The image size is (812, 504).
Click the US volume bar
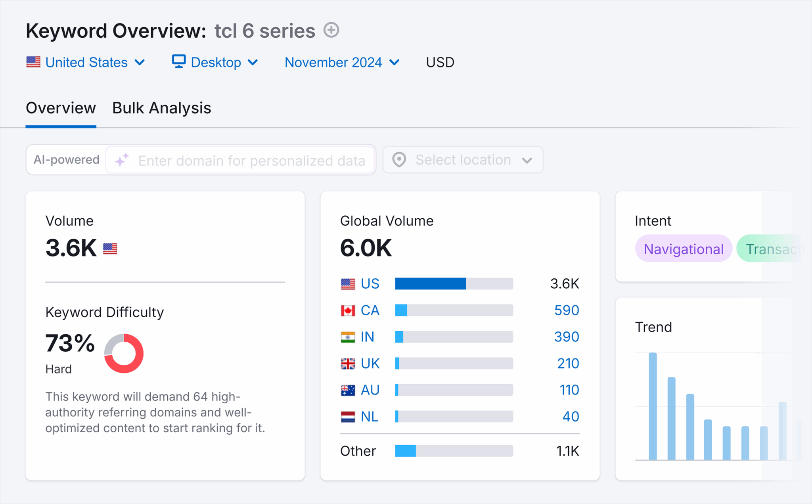point(454,284)
